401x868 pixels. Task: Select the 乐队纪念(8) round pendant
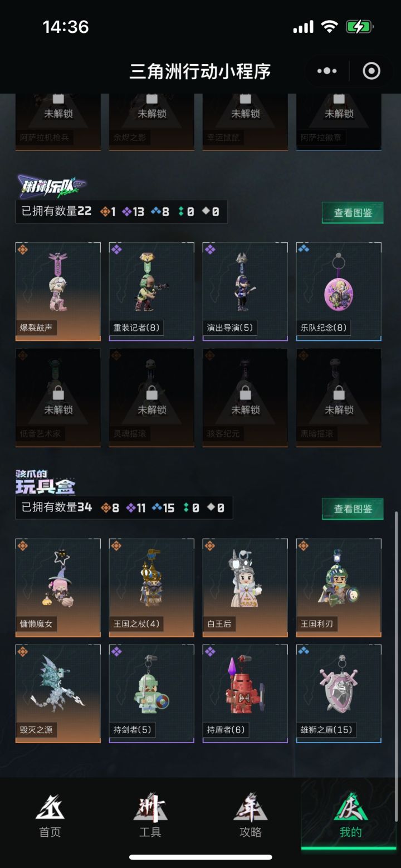pos(339,291)
